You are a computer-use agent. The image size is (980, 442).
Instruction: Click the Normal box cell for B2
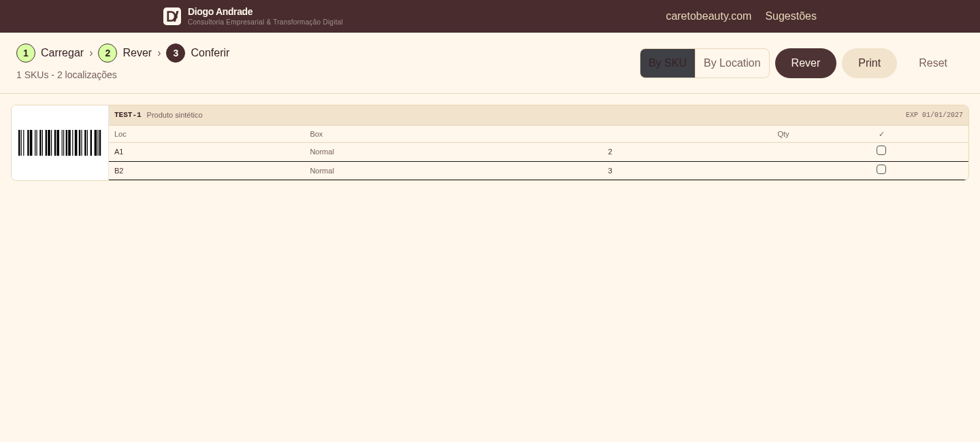coord(322,171)
